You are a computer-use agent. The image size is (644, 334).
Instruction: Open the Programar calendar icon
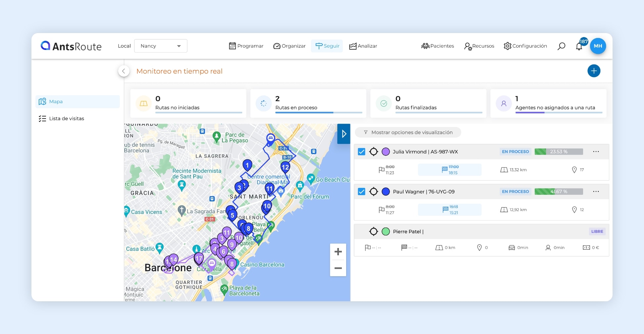[x=233, y=46]
